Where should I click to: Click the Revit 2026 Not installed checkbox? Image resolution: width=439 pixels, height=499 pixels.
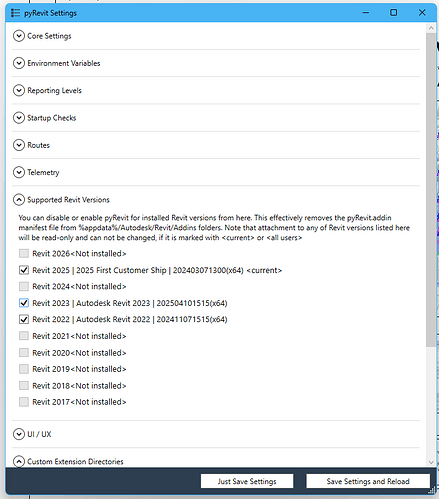(x=24, y=254)
